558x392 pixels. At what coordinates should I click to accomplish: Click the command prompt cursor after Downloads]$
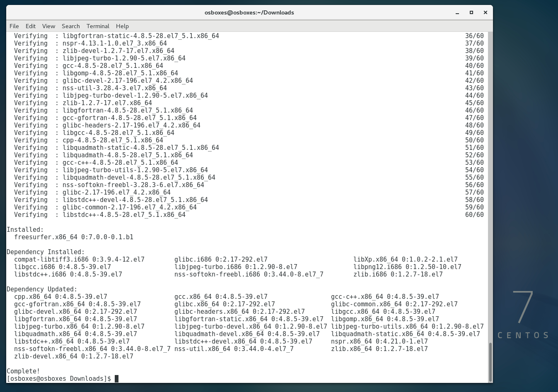coord(116,379)
